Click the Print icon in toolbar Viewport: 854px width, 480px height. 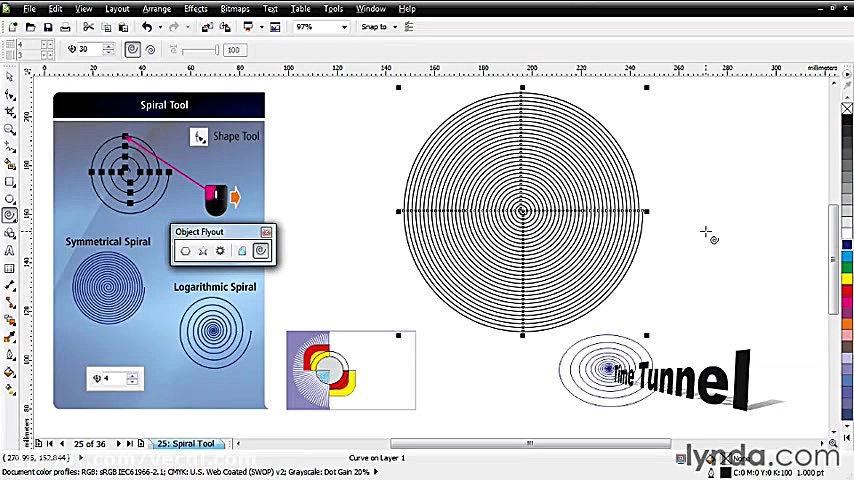pyautogui.click(x=65, y=27)
